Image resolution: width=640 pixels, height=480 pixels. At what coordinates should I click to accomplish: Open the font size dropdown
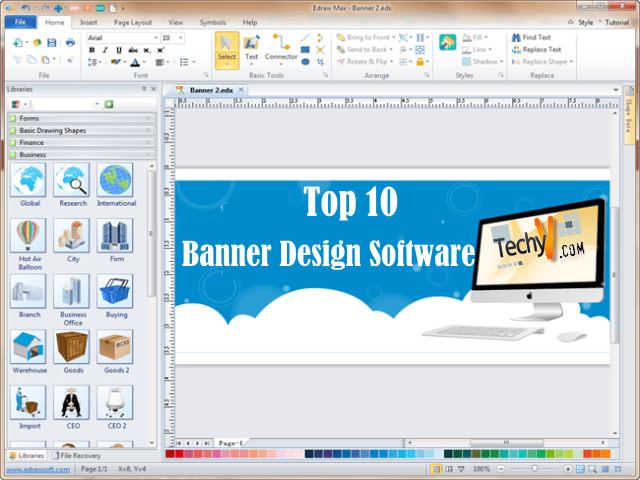click(x=182, y=37)
